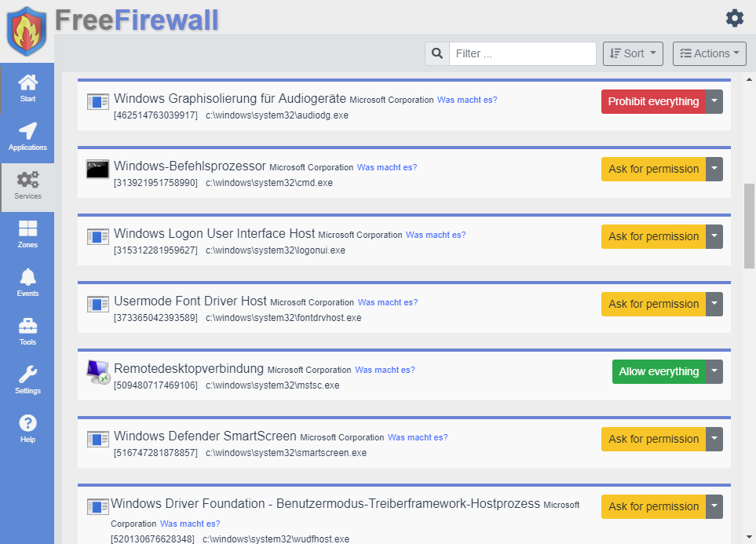Click the Windows-Befehlsprozessor cmd icon
This screenshot has width=756, height=544.
coord(98,169)
